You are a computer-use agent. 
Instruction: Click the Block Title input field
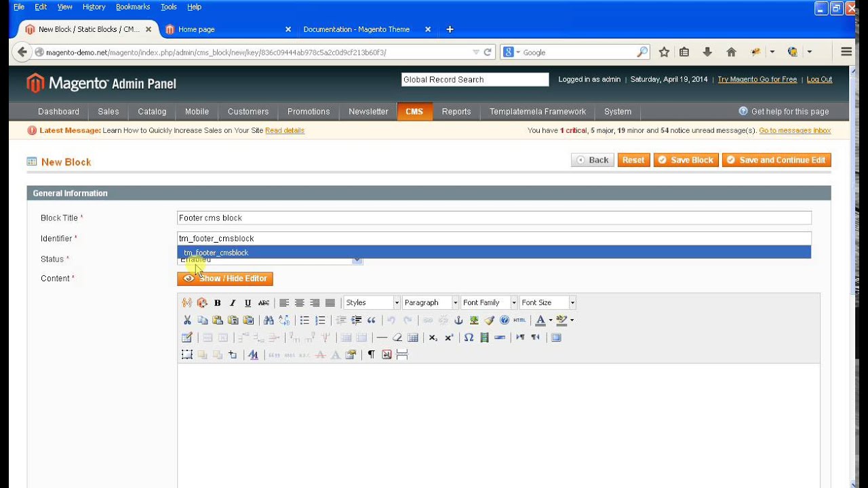[x=494, y=218]
